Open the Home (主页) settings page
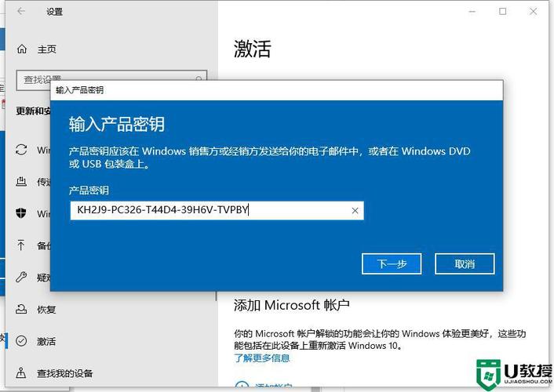Viewport: 554px width, 392px height. click(x=47, y=49)
